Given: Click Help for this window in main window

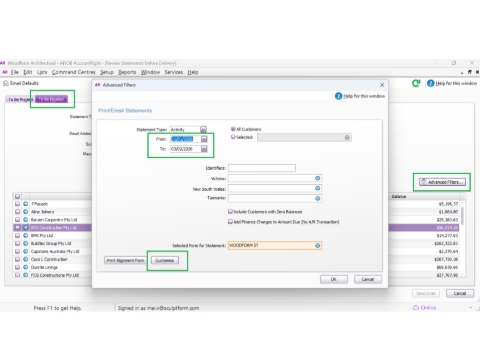Looking at the screenshot, I should tap(452, 83).
